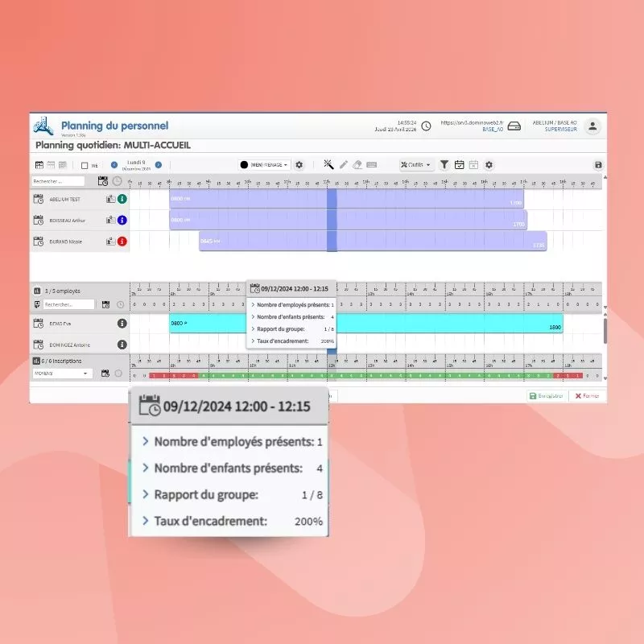Open the Outils dropdown menu
This screenshot has height=644, width=644.
(416, 165)
